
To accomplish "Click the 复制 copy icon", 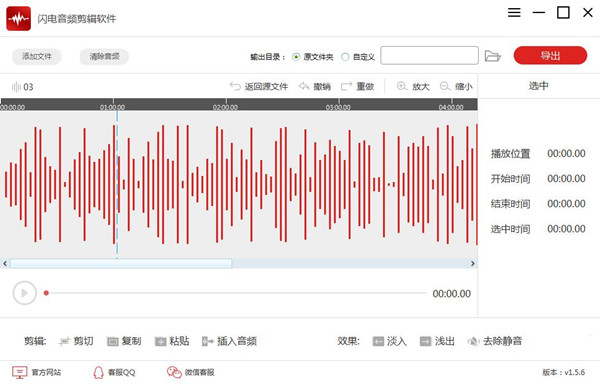I will click(112, 341).
